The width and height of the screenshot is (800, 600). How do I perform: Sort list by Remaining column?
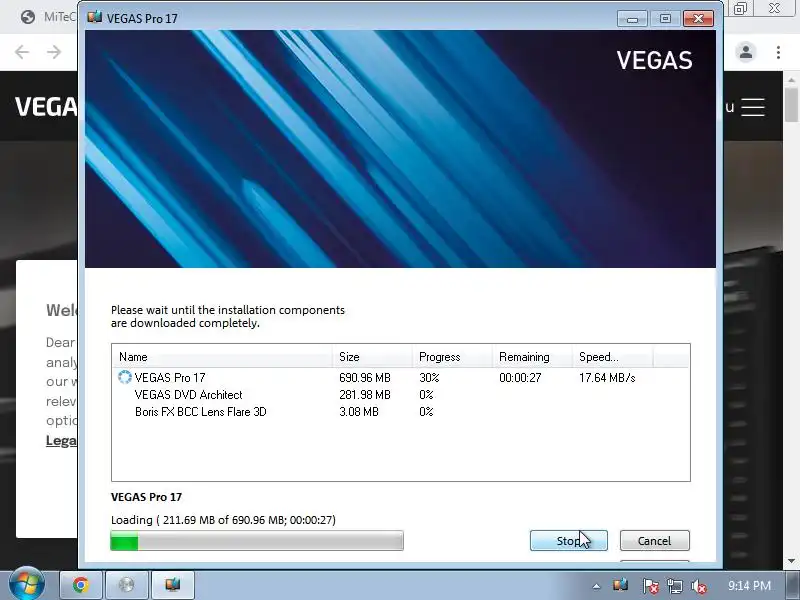click(x=532, y=357)
